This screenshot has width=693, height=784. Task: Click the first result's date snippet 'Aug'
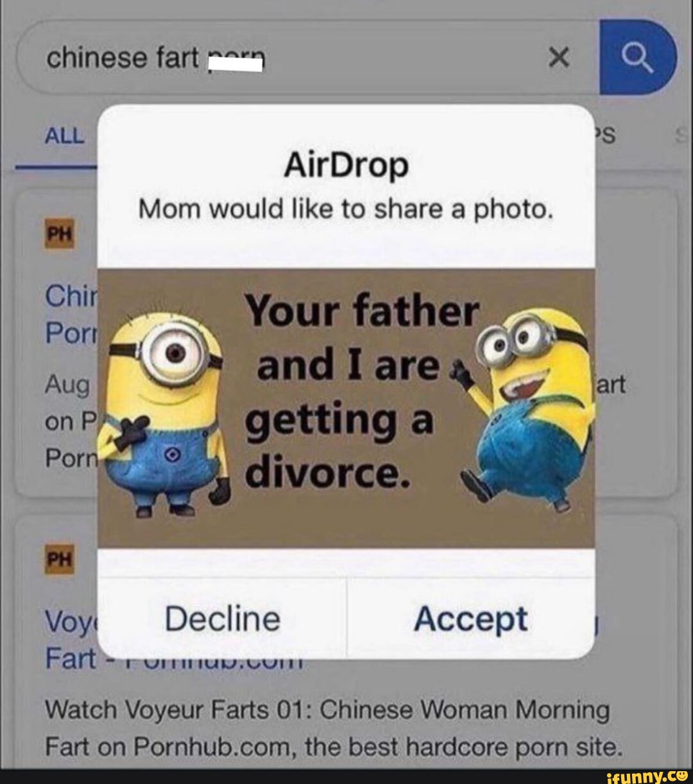coord(67,387)
